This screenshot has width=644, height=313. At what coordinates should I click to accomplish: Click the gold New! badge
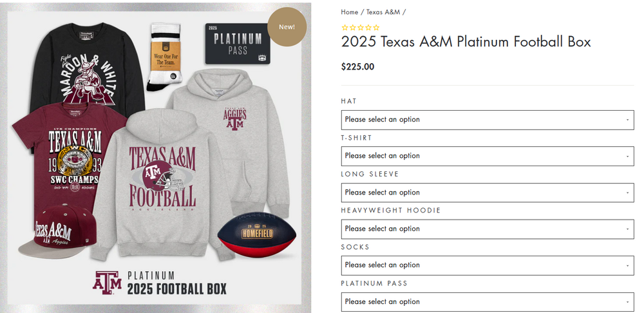click(287, 27)
